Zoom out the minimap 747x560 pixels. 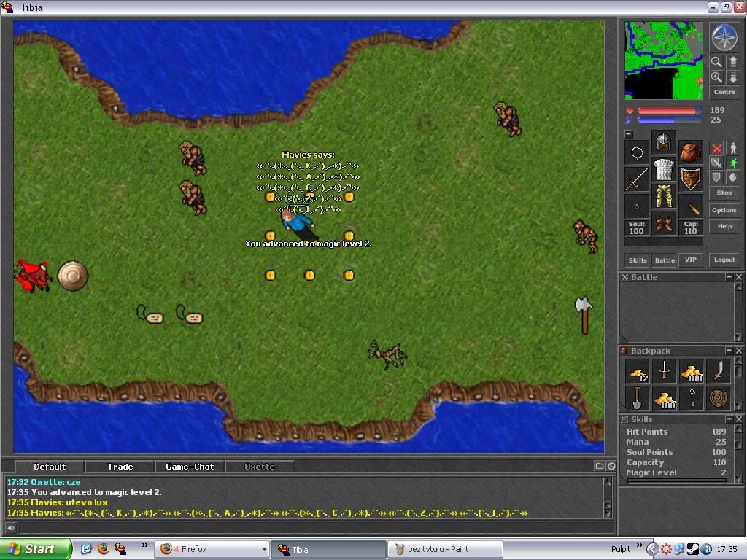point(716,62)
